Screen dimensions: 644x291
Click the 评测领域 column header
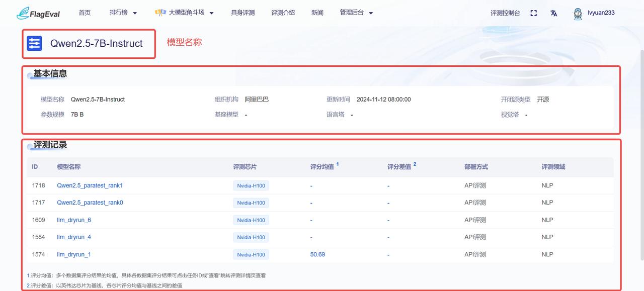click(x=553, y=166)
